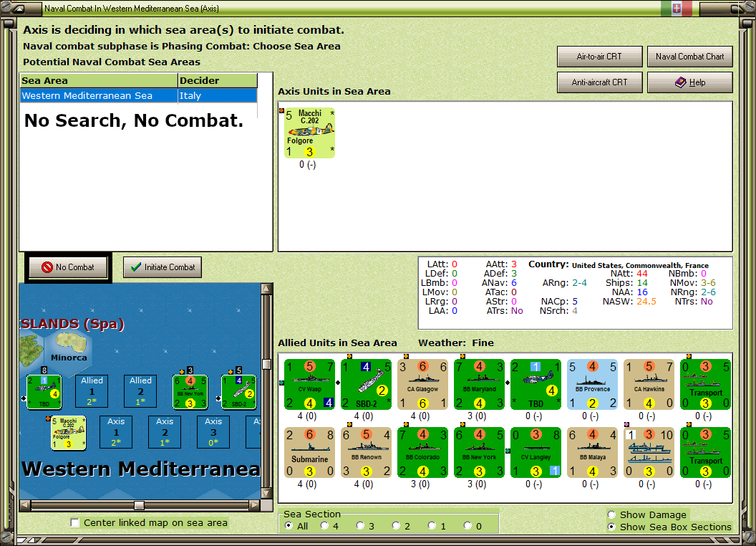Select BB New York in Allied units list
This screenshot has height=546, width=756.
[x=479, y=452]
